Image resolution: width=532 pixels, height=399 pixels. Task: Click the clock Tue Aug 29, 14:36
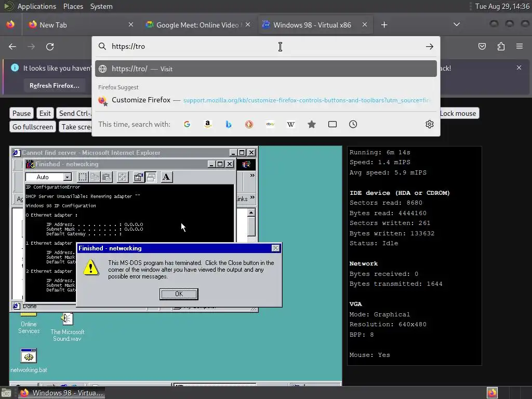pos(502,6)
